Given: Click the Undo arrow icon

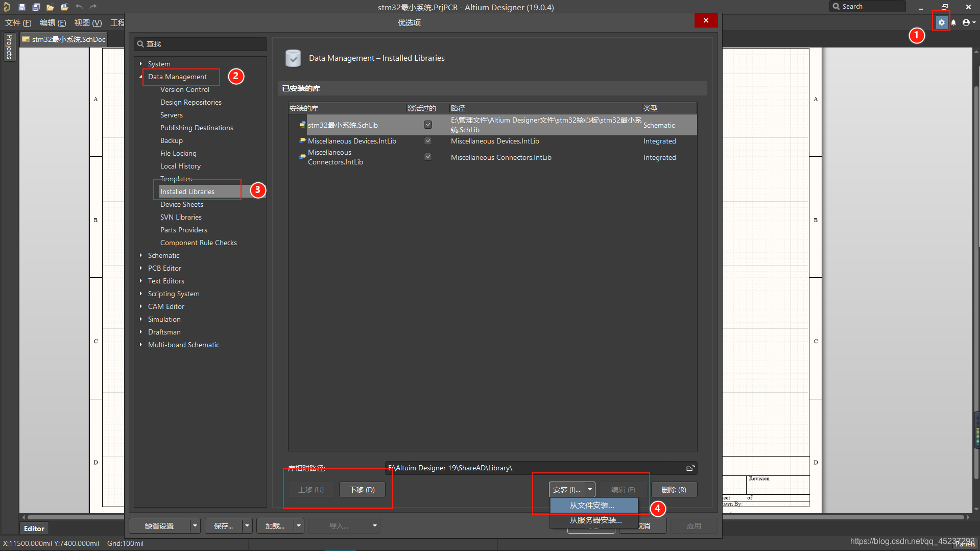Looking at the screenshot, I should coord(79,7).
